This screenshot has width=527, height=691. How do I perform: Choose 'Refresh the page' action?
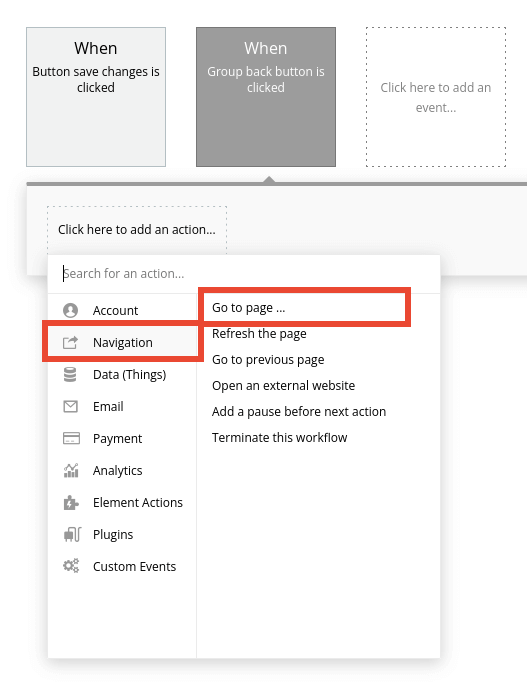point(259,334)
